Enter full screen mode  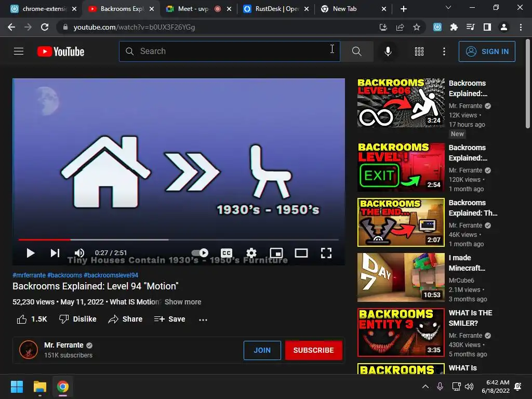(x=326, y=253)
